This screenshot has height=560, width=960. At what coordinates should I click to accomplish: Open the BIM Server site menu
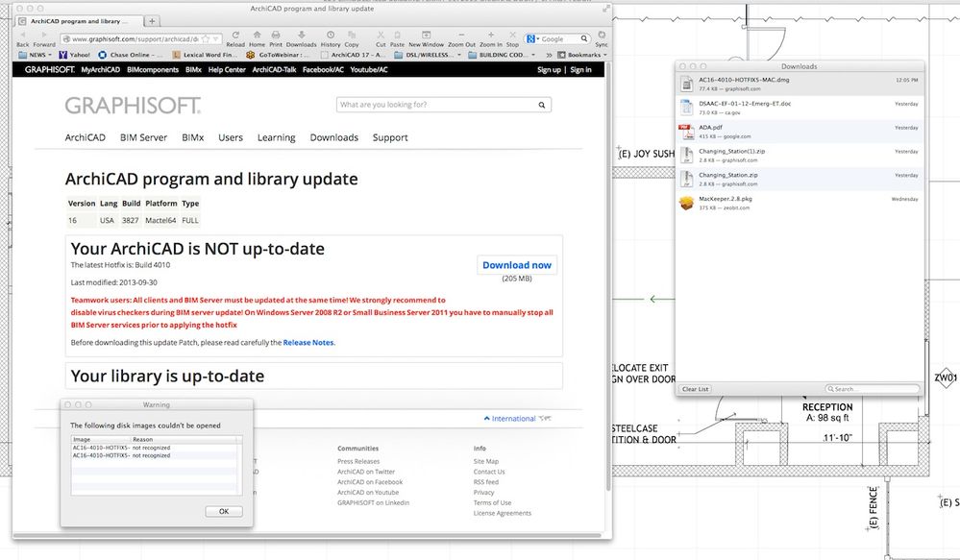click(143, 137)
